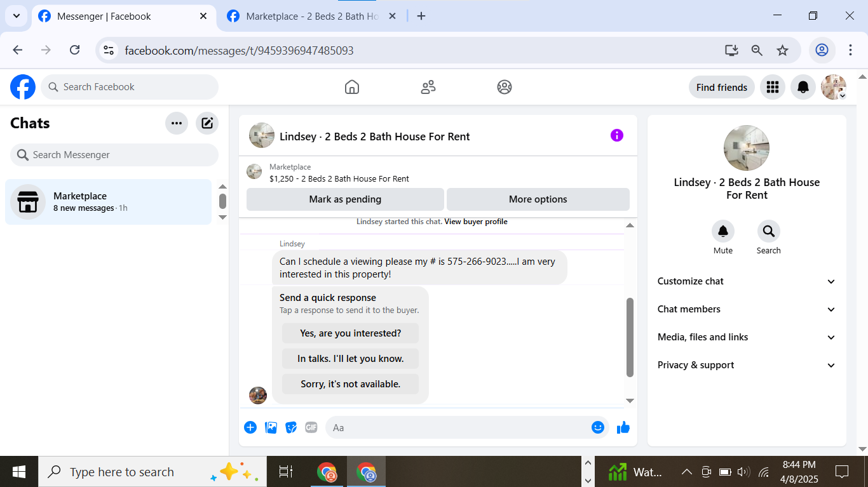Screen dimensions: 868x487
Task: Expand Customize chat section
Action: [x=747, y=281]
